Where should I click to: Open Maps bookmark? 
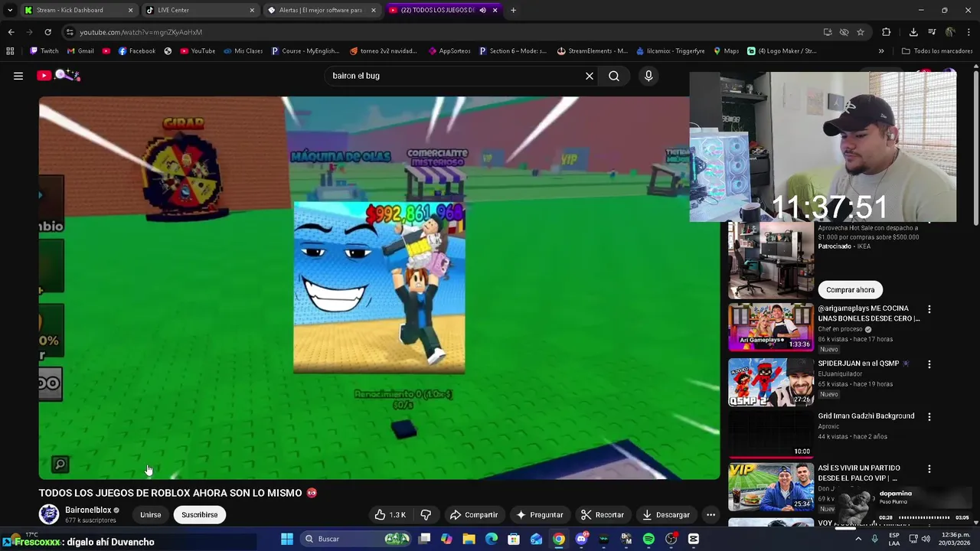(x=726, y=51)
